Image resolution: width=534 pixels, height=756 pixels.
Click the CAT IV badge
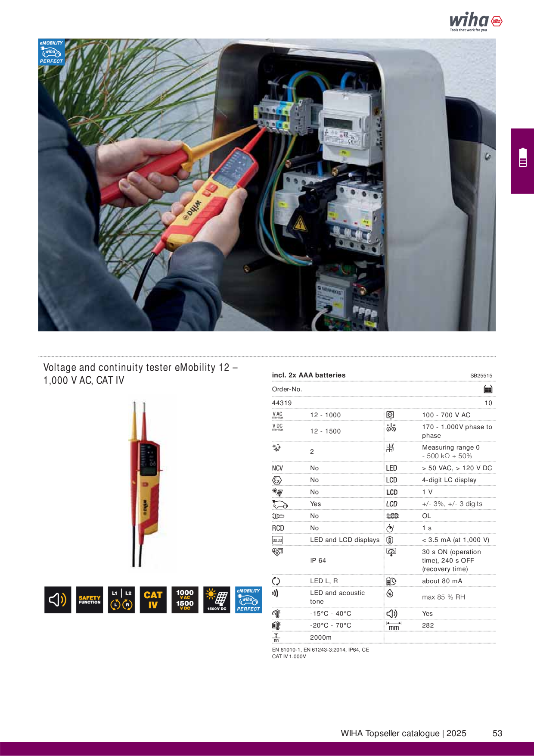153,600
